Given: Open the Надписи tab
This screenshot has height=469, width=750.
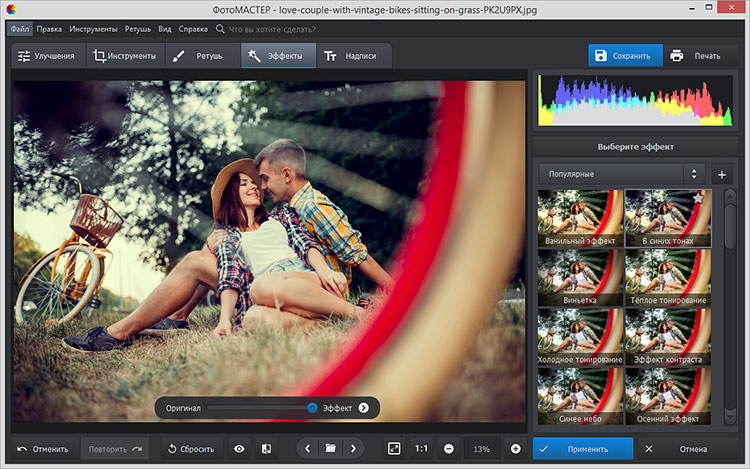Looking at the screenshot, I should coord(349,56).
